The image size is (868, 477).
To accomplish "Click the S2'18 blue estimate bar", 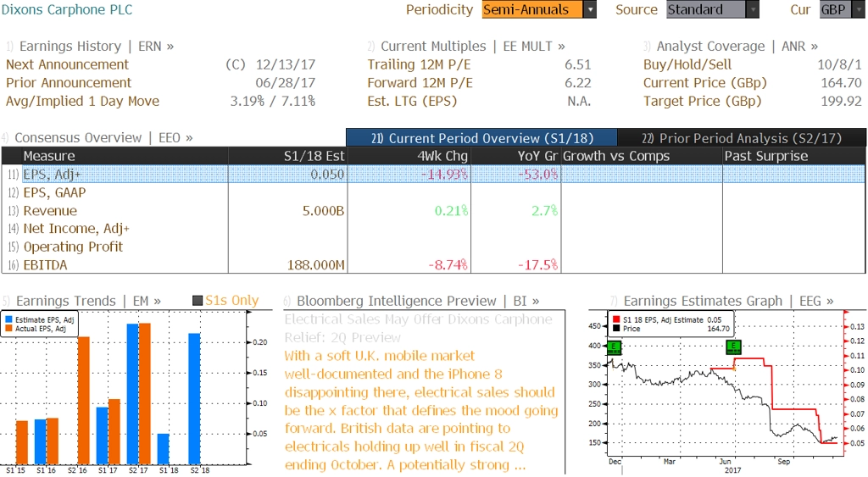I will (194, 398).
